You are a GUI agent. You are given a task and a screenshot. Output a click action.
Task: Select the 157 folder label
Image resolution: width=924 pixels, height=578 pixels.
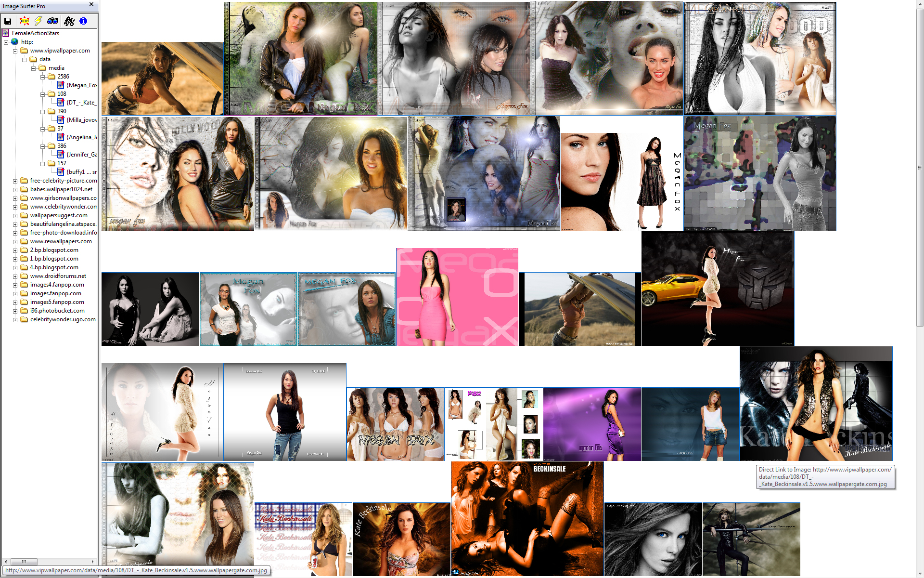pos(62,163)
